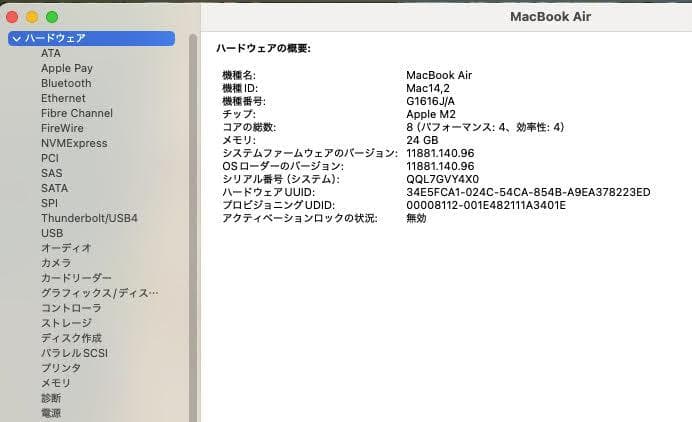Open NVMExpress details
The width and height of the screenshot is (692, 422).
click(x=74, y=143)
